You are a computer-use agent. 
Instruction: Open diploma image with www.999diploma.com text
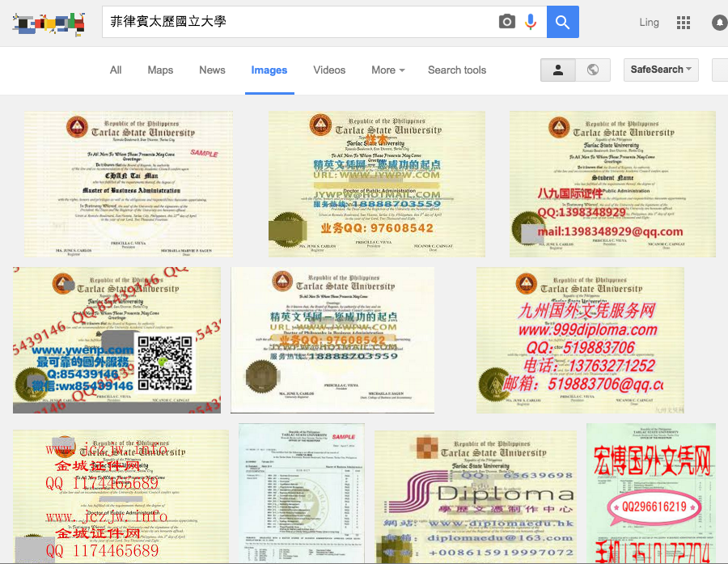click(x=580, y=340)
